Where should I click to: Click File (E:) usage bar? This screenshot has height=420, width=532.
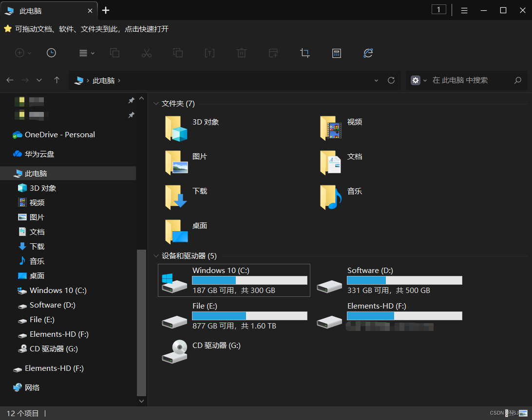(x=250, y=316)
